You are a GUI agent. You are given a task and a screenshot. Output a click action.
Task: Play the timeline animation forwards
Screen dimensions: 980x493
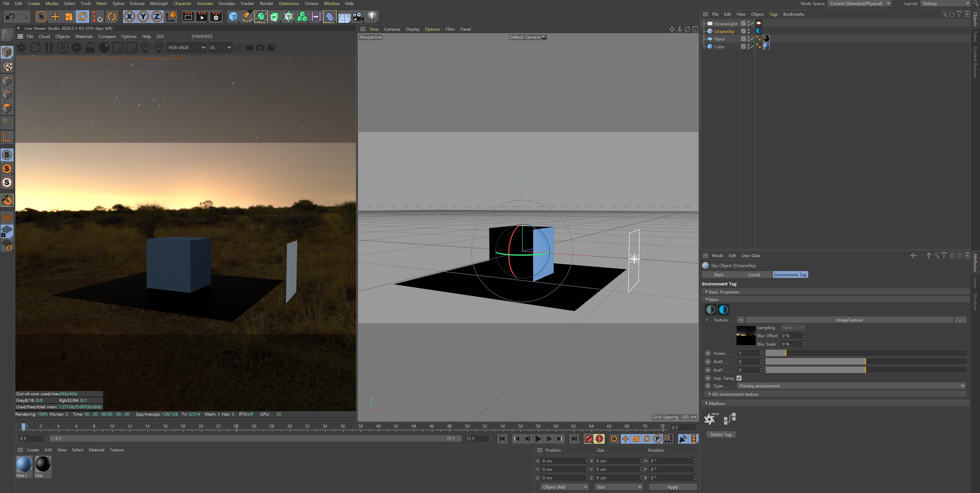click(x=538, y=439)
